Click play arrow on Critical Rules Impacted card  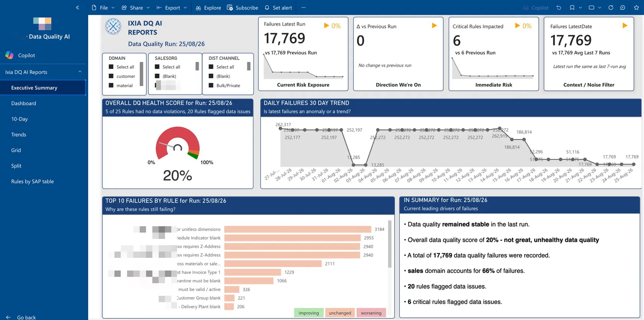[x=517, y=25]
